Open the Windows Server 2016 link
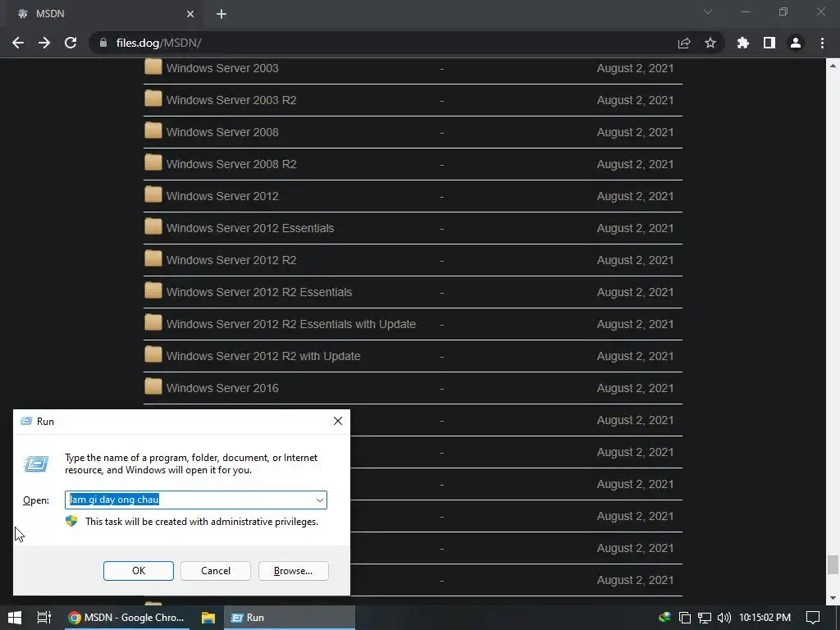 point(222,388)
